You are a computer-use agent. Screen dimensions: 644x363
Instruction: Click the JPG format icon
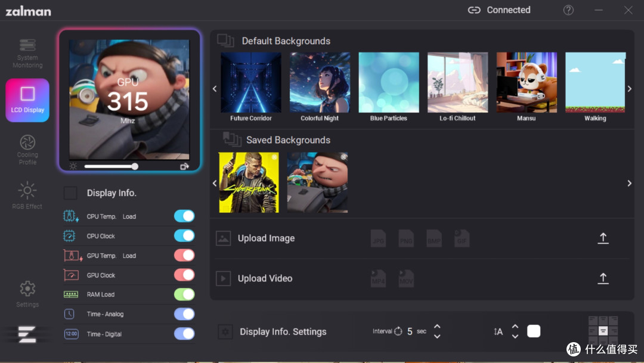(378, 238)
